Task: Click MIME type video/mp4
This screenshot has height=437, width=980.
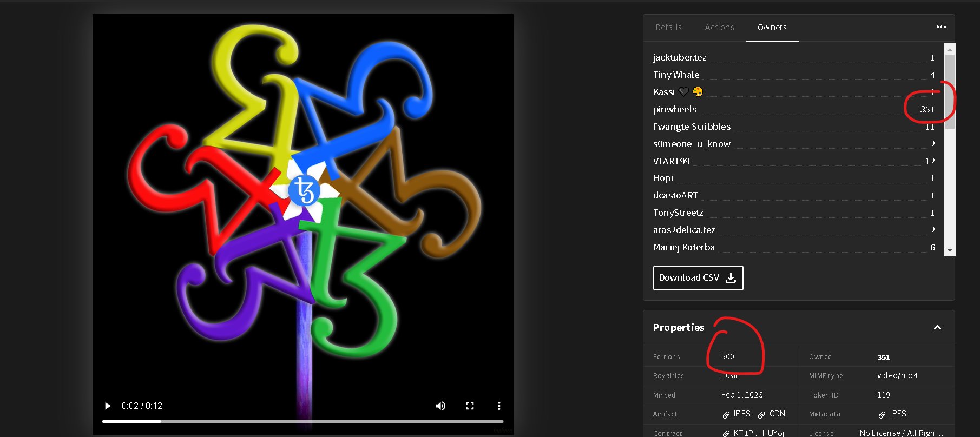Action: (x=897, y=375)
